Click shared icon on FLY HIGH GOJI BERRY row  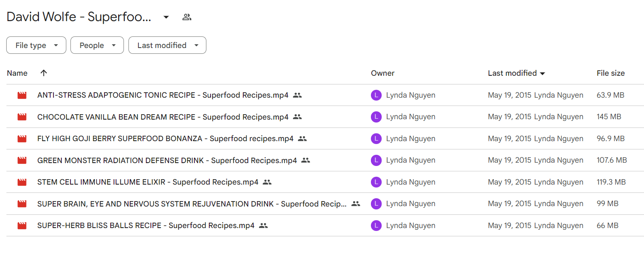pos(302,139)
